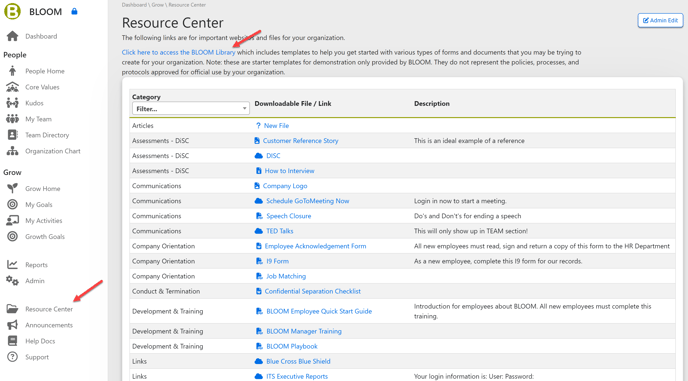This screenshot has width=688, height=381.
Task: Click the Conduct & Termination category cell
Action: tap(166, 291)
